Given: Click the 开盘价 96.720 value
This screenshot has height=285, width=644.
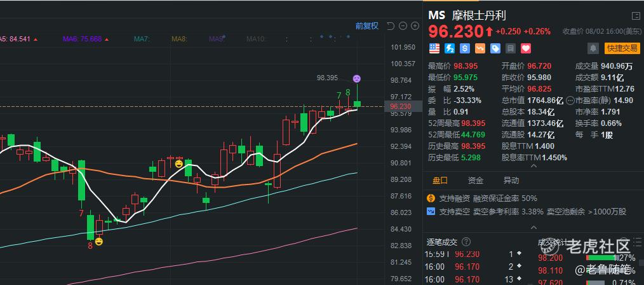Looking at the screenshot, I should pyautogui.click(x=539, y=66).
